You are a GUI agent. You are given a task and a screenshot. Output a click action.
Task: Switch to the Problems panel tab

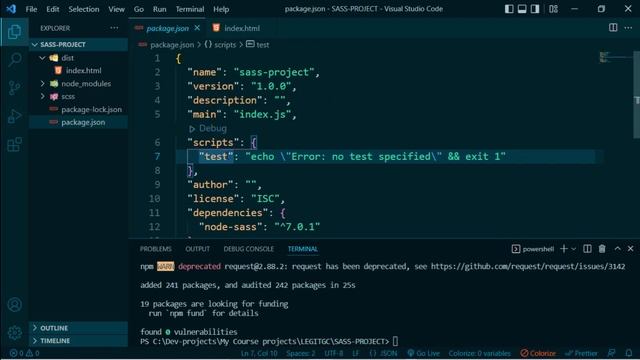156,249
